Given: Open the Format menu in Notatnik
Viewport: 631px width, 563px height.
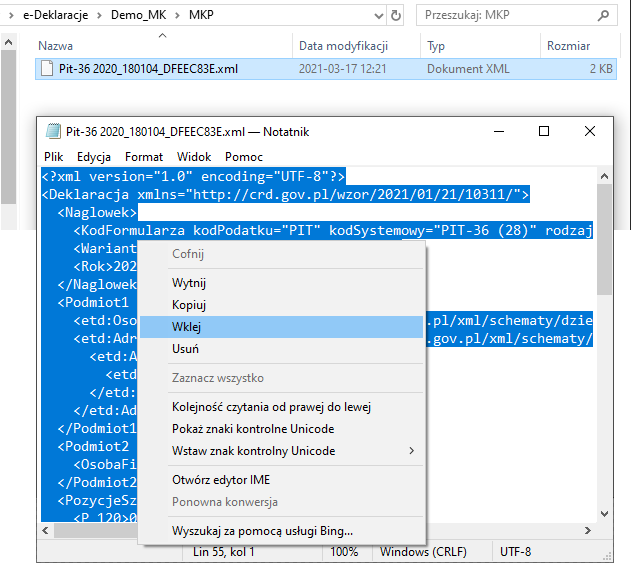Looking at the screenshot, I should tap(144, 157).
